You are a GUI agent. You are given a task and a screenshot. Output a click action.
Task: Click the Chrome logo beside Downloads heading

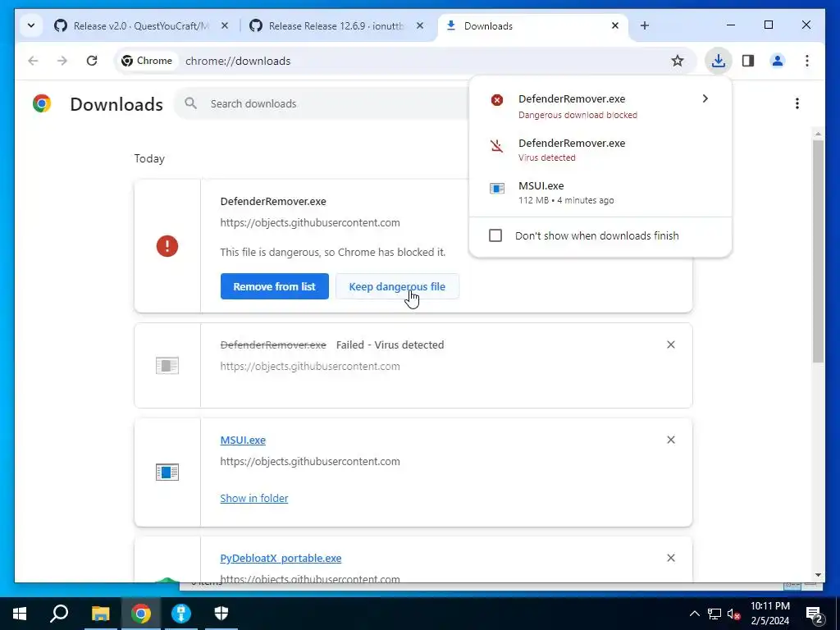coord(41,103)
